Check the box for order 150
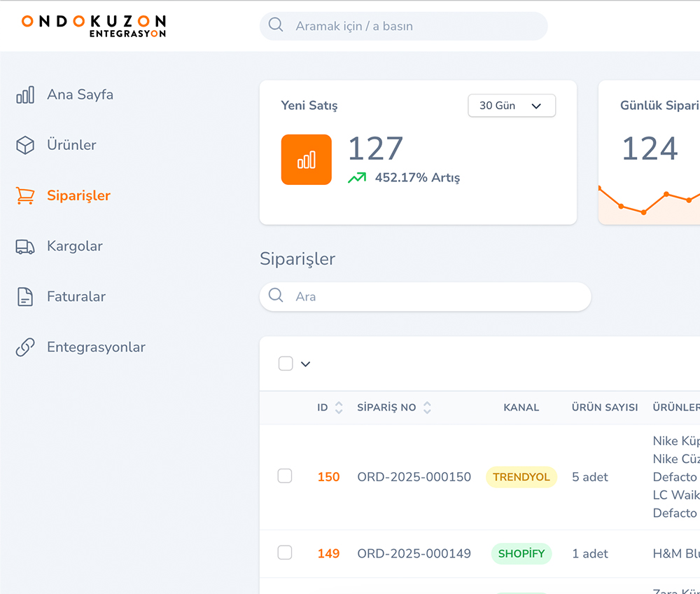 point(285,476)
